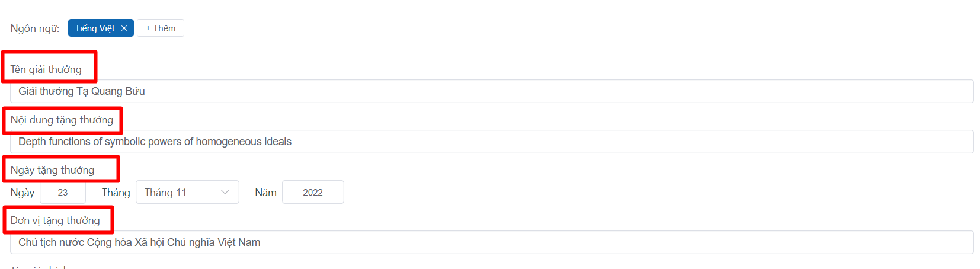Viewport: 980px width, 269px height.
Task: Focus the Chủ tịch nước awarding unit field
Action: tap(492, 242)
